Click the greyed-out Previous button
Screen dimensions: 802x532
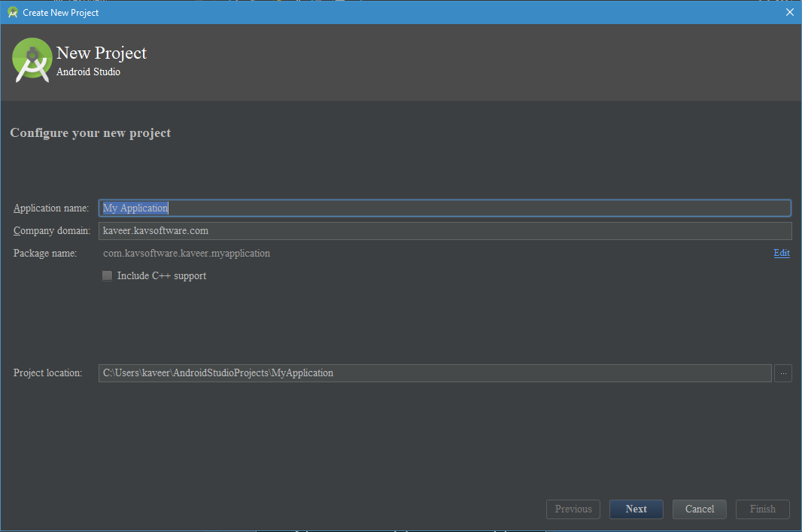click(573, 509)
